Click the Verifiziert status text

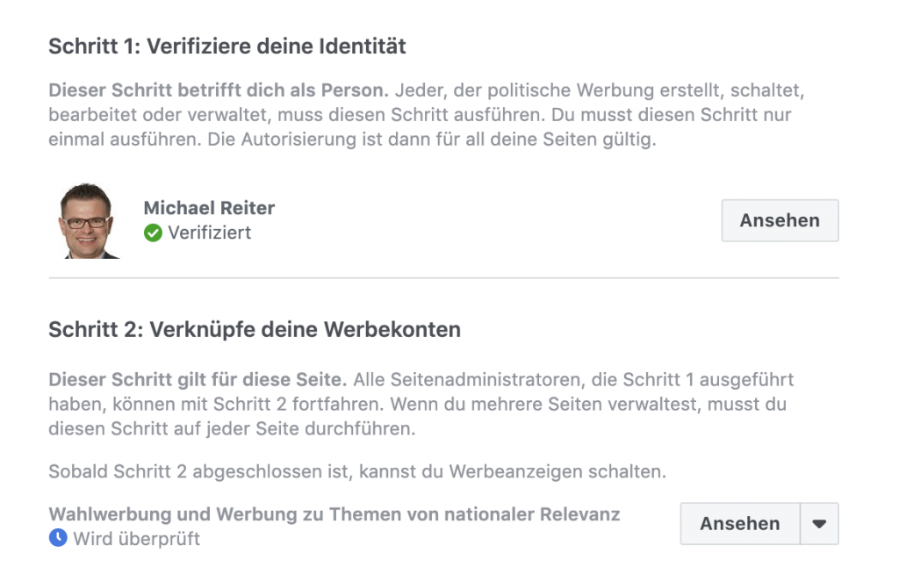(x=210, y=233)
